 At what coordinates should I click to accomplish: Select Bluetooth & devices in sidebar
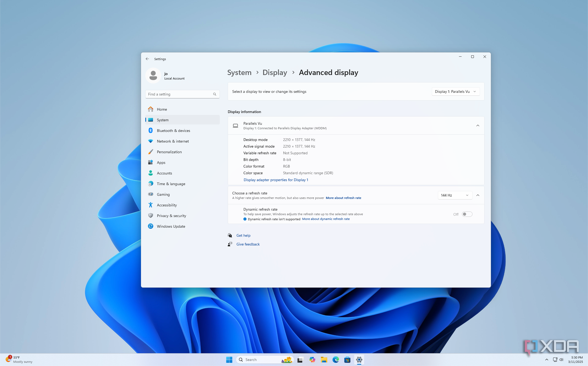(183, 131)
